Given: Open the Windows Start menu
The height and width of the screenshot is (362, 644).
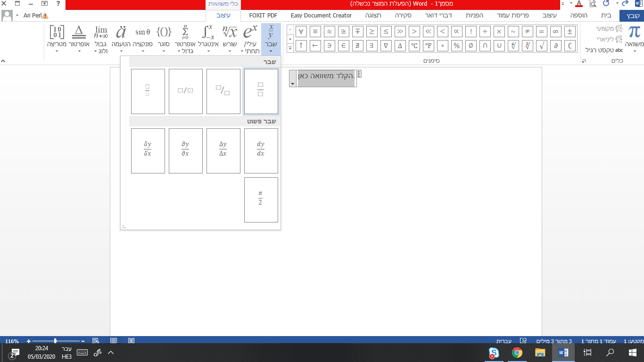Looking at the screenshot, I should tap(633, 353).
